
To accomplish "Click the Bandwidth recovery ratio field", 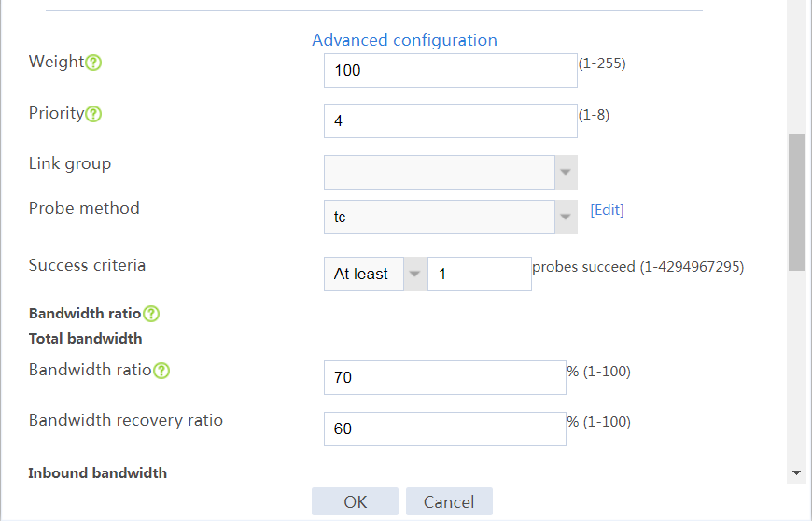I will tap(445, 429).
